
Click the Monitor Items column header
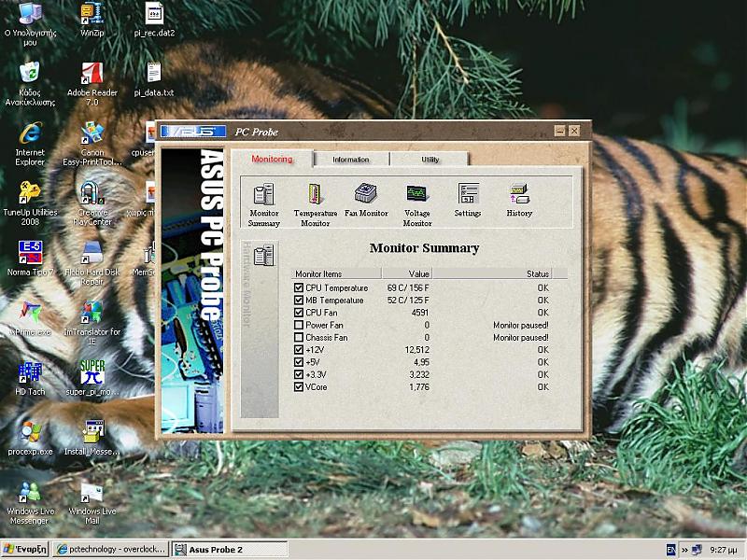coord(336,273)
